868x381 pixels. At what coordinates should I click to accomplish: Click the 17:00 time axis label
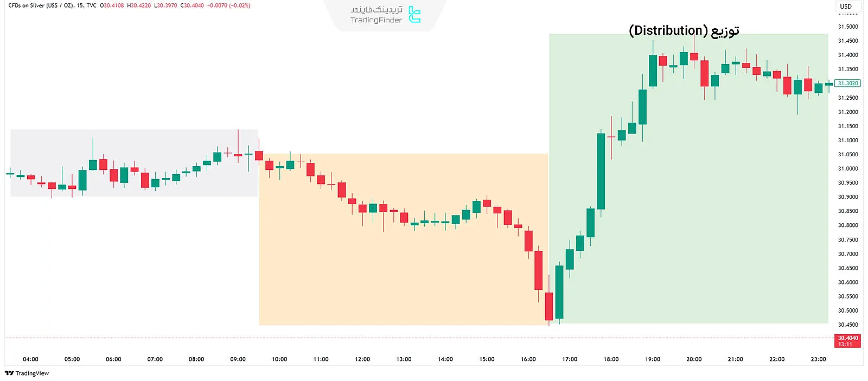[570, 359]
